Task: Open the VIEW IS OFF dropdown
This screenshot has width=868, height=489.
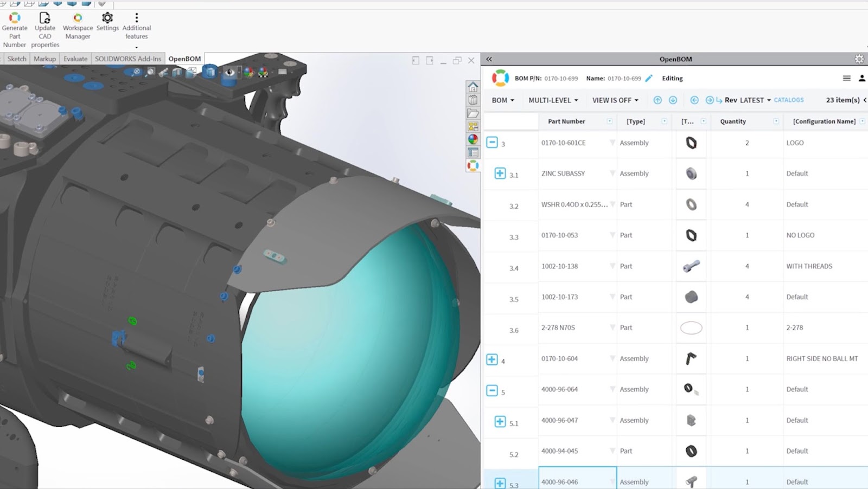Action: click(x=615, y=100)
